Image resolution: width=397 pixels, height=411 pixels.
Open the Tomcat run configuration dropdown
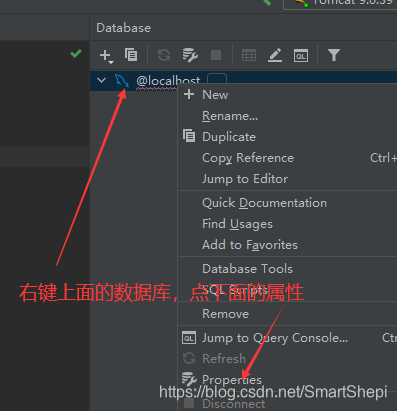pos(340,3)
